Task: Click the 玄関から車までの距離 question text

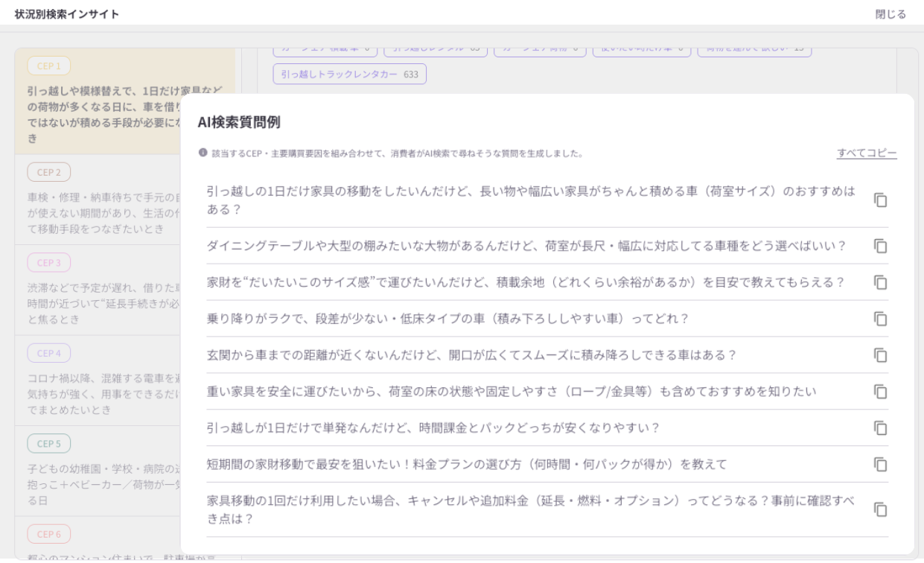Action: tap(471, 355)
